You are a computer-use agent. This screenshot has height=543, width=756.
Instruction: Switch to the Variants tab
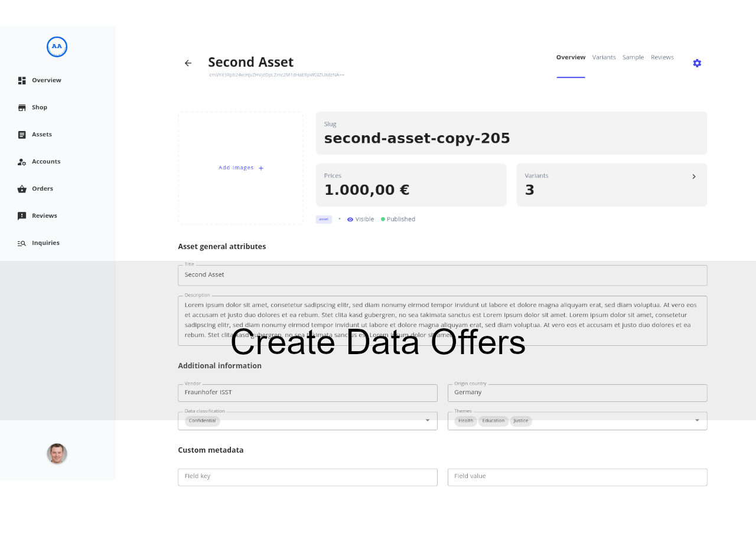pyautogui.click(x=604, y=57)
